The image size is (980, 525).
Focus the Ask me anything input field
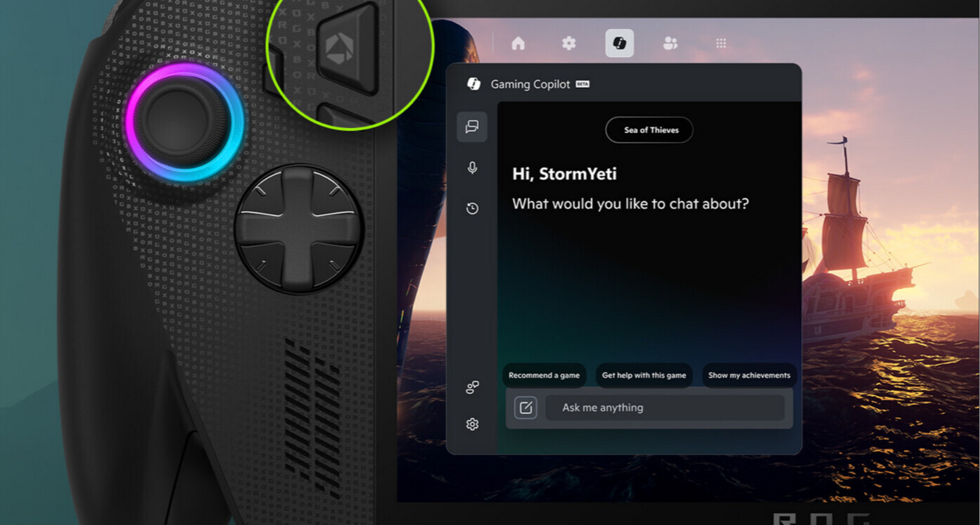665,407
